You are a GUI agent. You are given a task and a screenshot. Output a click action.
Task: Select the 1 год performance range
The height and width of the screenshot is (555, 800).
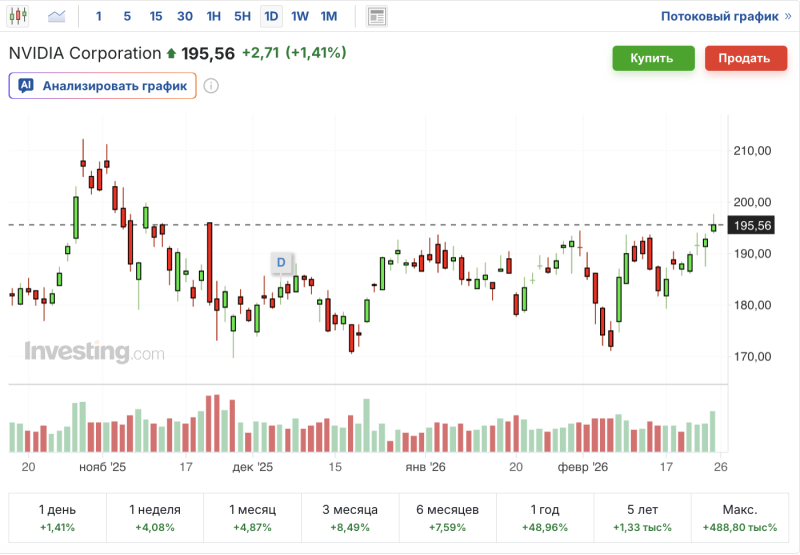point(545,517)
